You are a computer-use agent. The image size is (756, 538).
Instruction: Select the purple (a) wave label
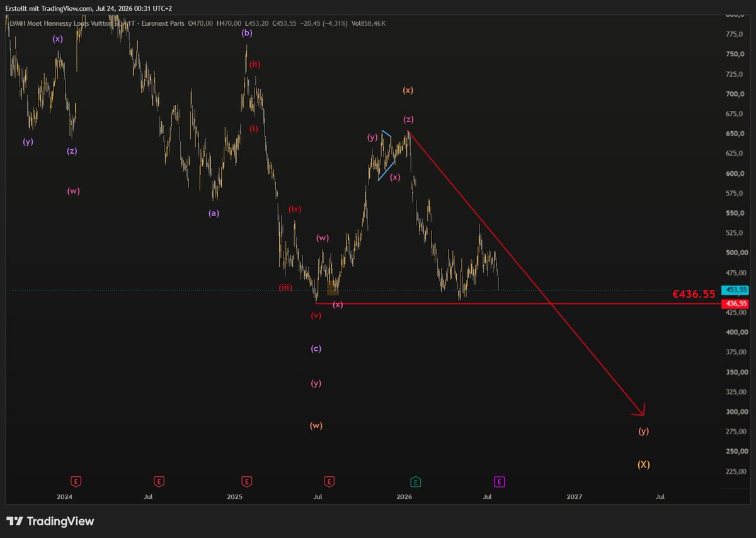(x=214, y=213)
